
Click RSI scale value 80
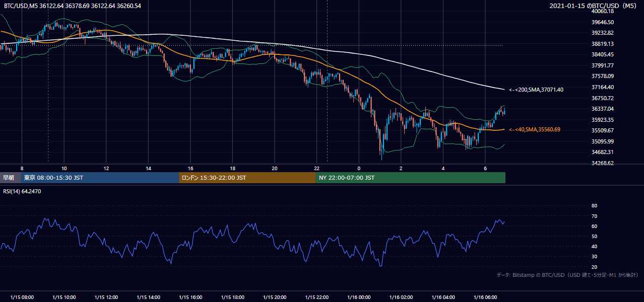[594, 206]
